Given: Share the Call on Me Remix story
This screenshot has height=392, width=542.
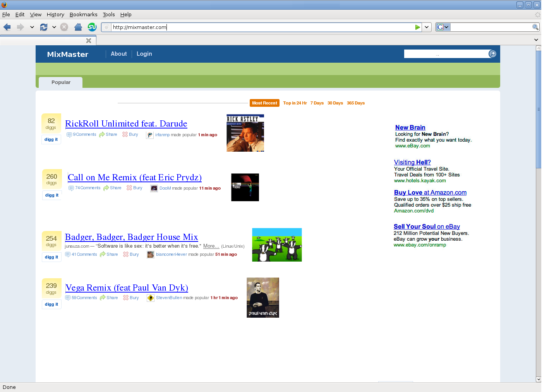Looking at the screenshot, I should coord(112,188).
